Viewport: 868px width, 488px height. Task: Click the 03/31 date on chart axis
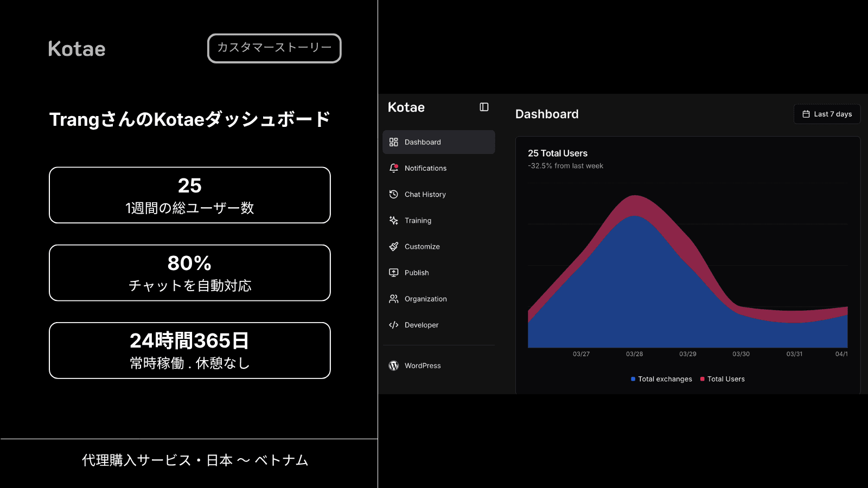795,354
